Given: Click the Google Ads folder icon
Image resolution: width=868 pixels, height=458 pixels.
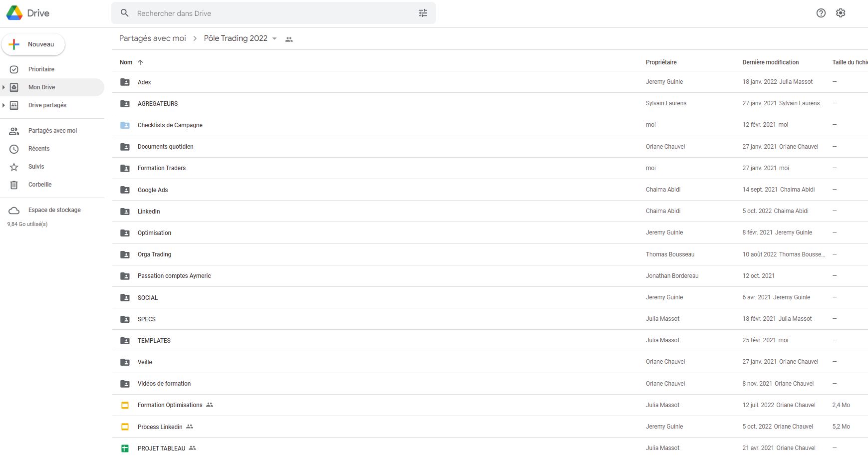Looking at the screenshot, I should tap(125, 190).
